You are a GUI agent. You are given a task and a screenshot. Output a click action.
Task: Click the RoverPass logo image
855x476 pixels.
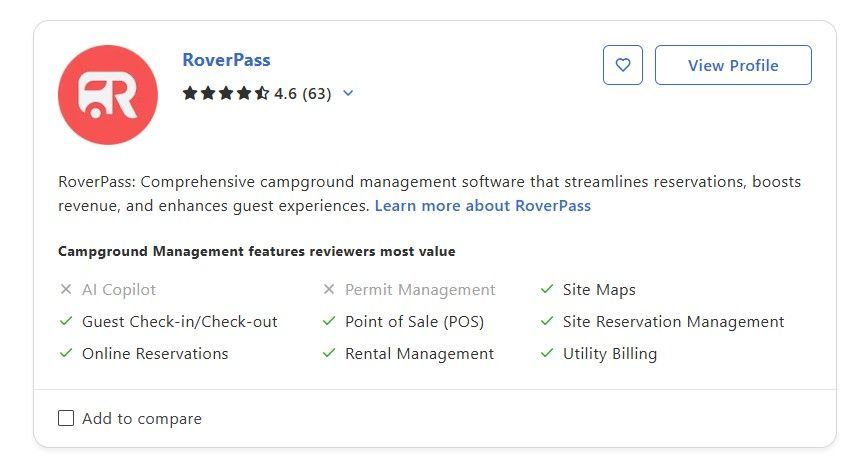coord(108,95)
